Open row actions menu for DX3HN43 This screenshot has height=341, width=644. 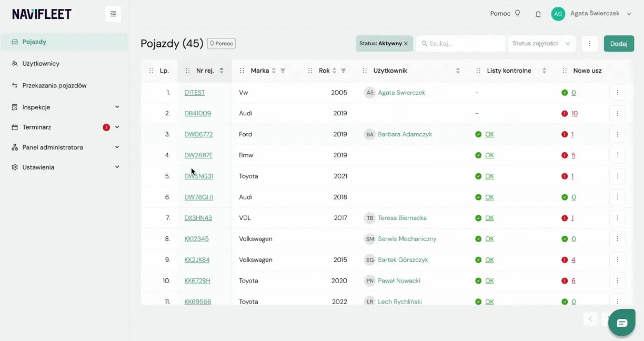[617, 218]
